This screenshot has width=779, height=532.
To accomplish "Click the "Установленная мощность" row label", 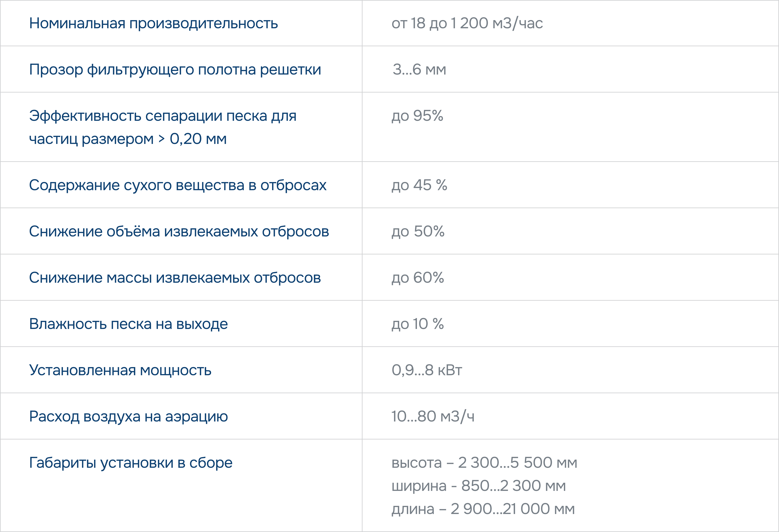I will (x=120, y=370).
